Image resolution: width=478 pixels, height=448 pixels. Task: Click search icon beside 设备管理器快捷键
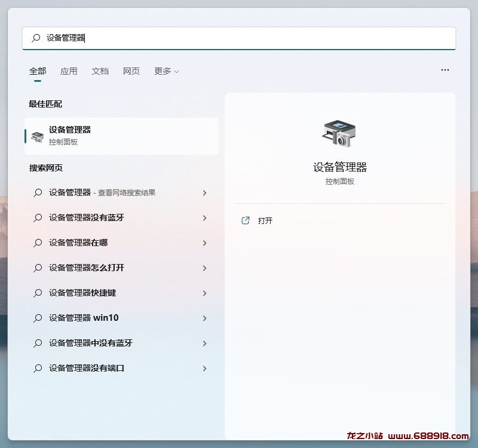(x=38, y=293)
